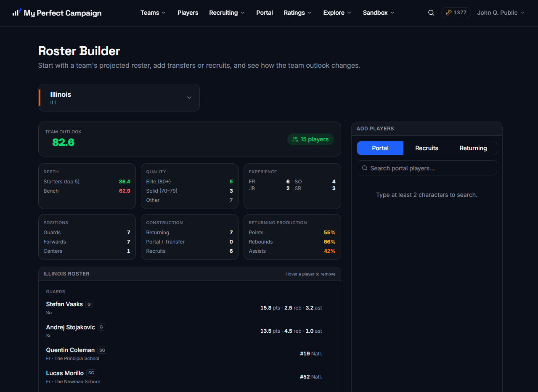Image resolution: width=538 pixels, height=392 pixels.
Task: Click the Starters (top 5) value 86.4
Action: [125, 182]
